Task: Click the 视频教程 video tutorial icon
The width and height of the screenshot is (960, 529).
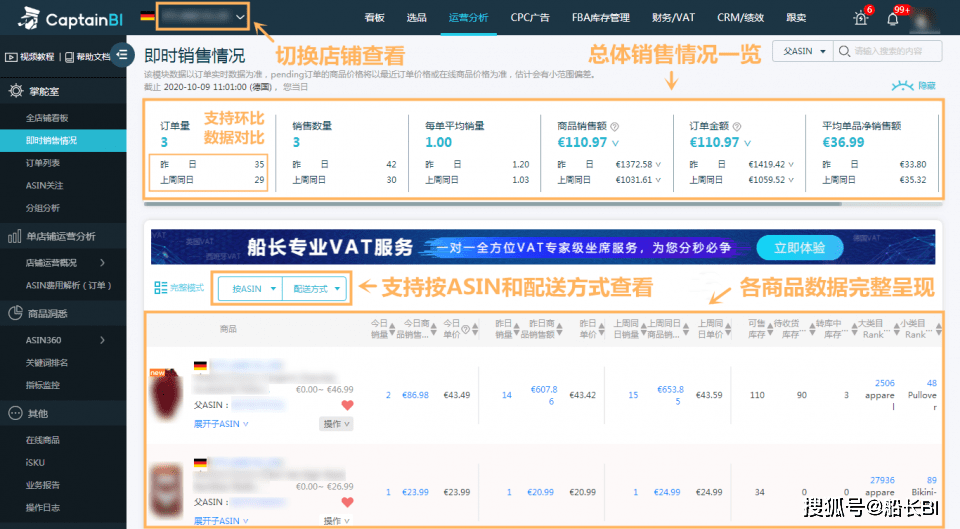Action: click(11, 57)
